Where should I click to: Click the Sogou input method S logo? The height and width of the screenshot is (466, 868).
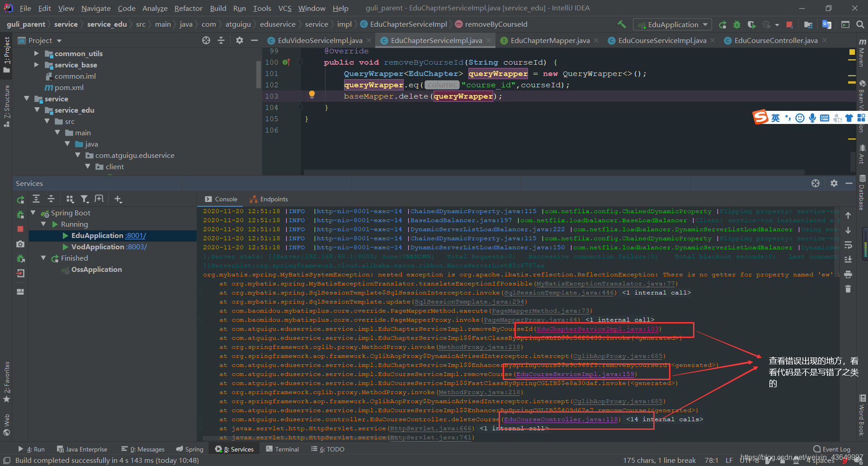(760, 117)
